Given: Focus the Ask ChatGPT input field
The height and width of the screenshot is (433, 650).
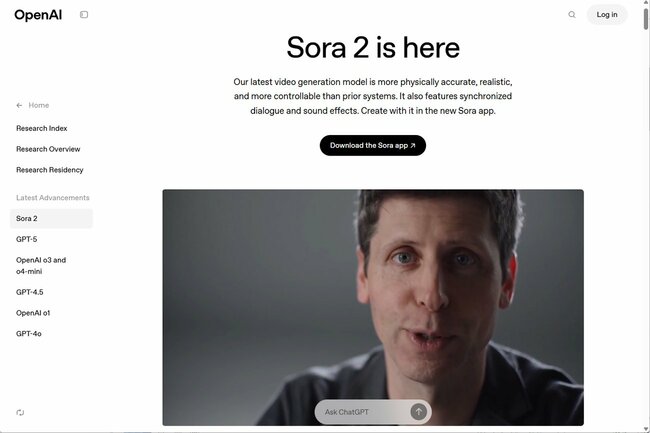Looking at the screenshot, I should click(363, 412).
